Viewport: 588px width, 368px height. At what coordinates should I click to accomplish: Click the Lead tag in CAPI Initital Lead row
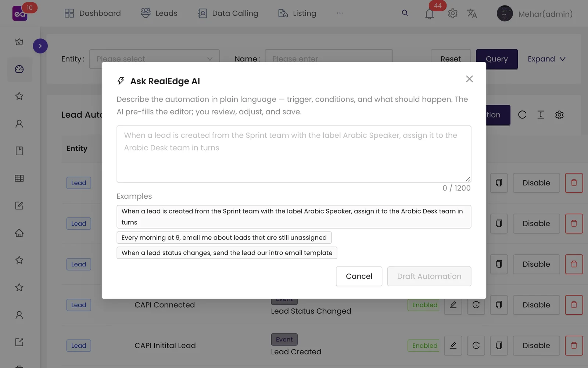click(x=79, y=346)
